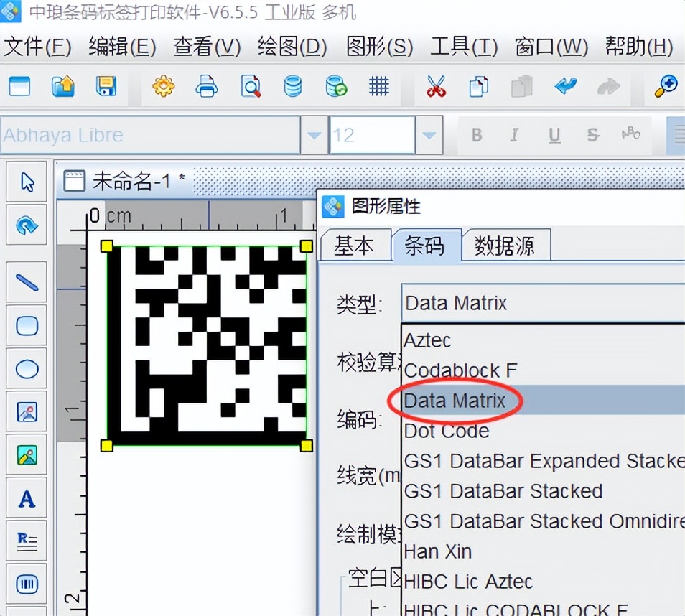685x616 pixels.
Task: Select the 未命名-1 document tab
Action: coord(125,181)
